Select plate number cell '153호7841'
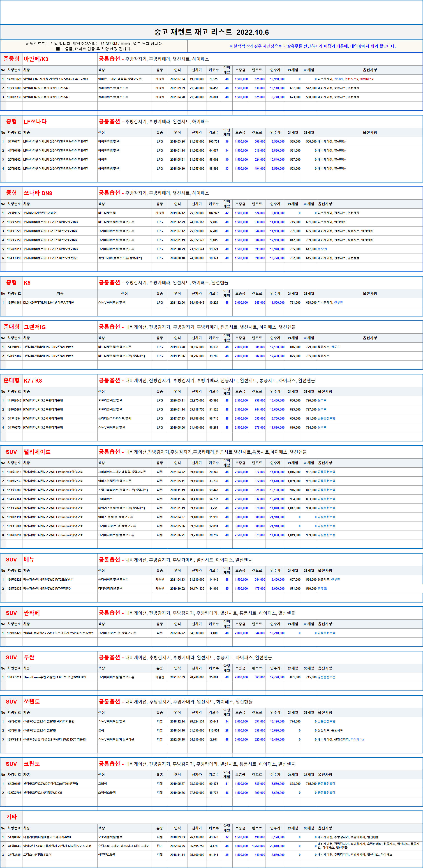This screenshot has width=423, height=868. tap(14, 508)
